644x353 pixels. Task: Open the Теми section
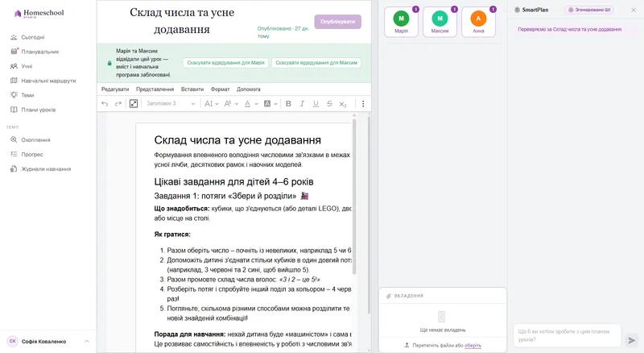(x=27, y=95)
